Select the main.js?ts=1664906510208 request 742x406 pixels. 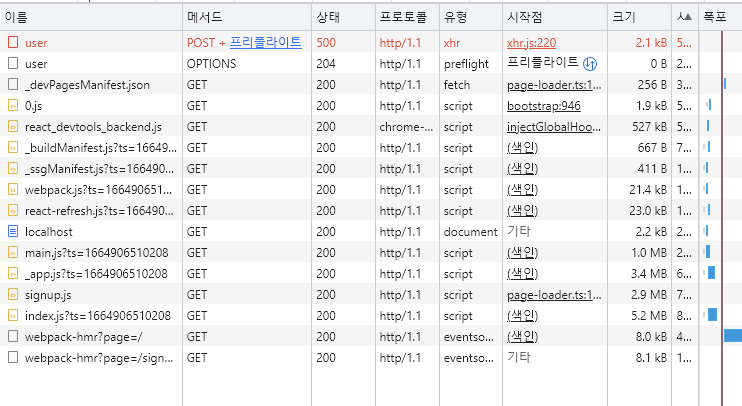pos(97,253)
